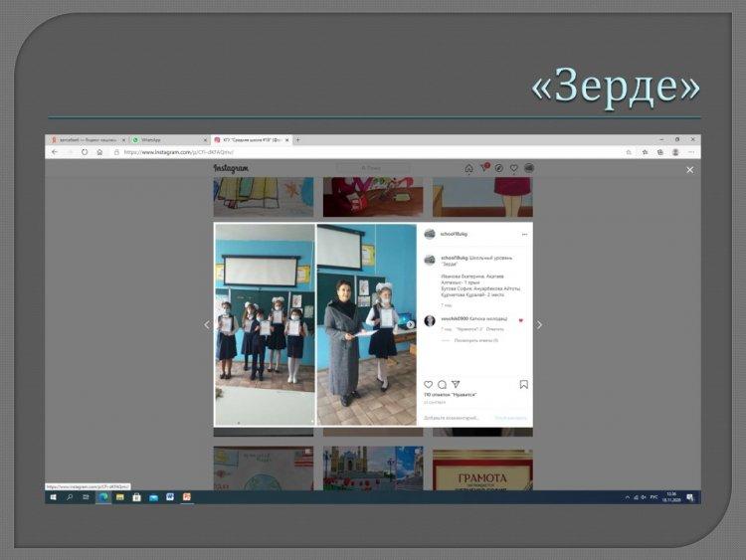Reload the page with the refresh icon

coord(85,152)
